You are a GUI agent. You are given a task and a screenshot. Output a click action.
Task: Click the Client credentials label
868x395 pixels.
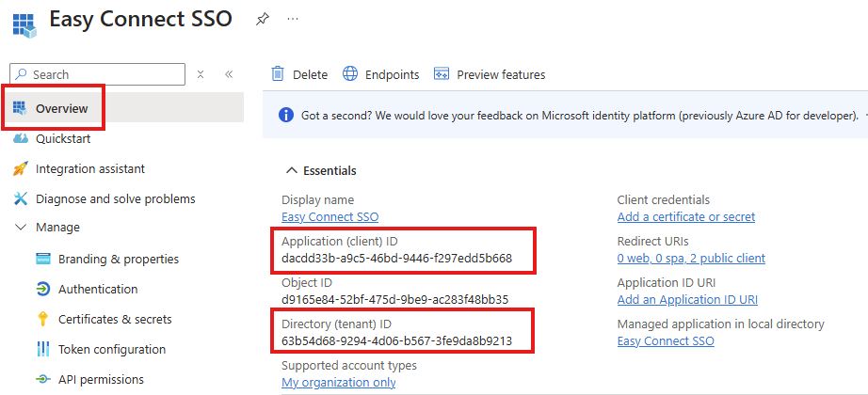(x=663, y=199)
